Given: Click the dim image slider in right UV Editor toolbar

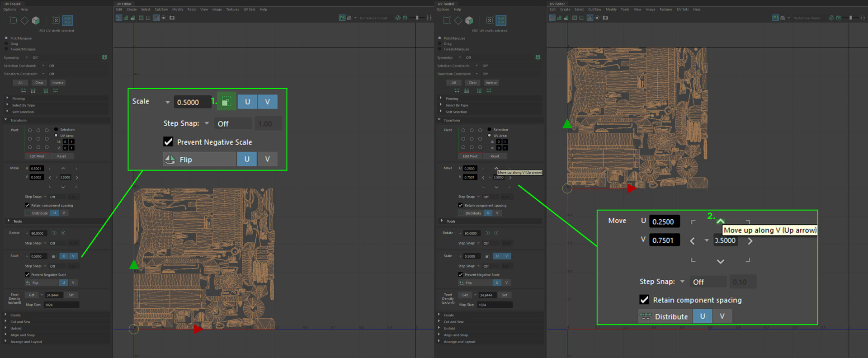Looking at the screenshot, I should (850, 18).
